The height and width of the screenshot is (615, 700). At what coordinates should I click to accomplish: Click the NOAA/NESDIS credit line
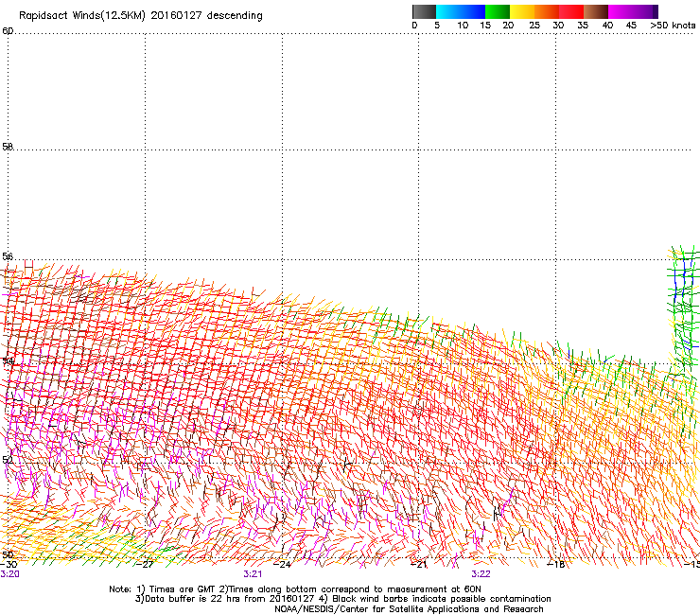tap(409, 609)
